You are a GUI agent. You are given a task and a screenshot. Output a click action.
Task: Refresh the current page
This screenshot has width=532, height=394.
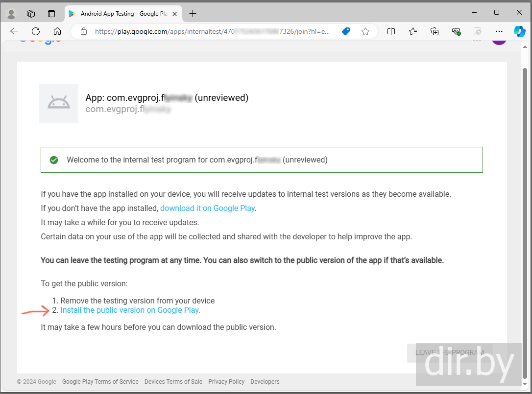pyautogui.click(x=36, y=31)
